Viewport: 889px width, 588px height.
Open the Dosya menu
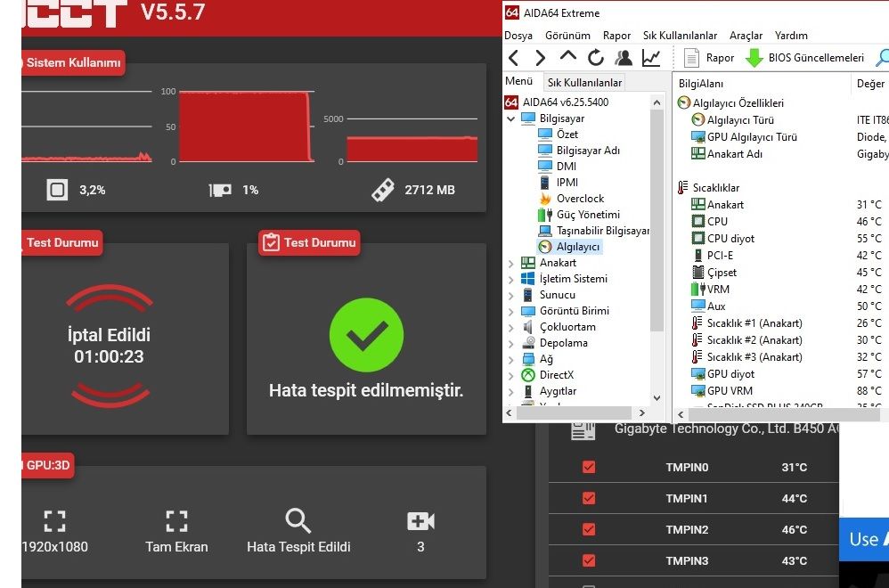[x=518, y=35]
